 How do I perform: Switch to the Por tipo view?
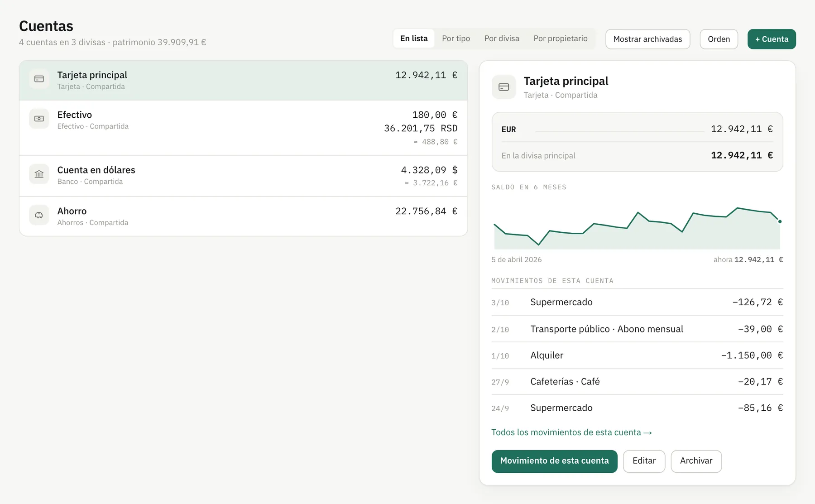click(456, 38)
